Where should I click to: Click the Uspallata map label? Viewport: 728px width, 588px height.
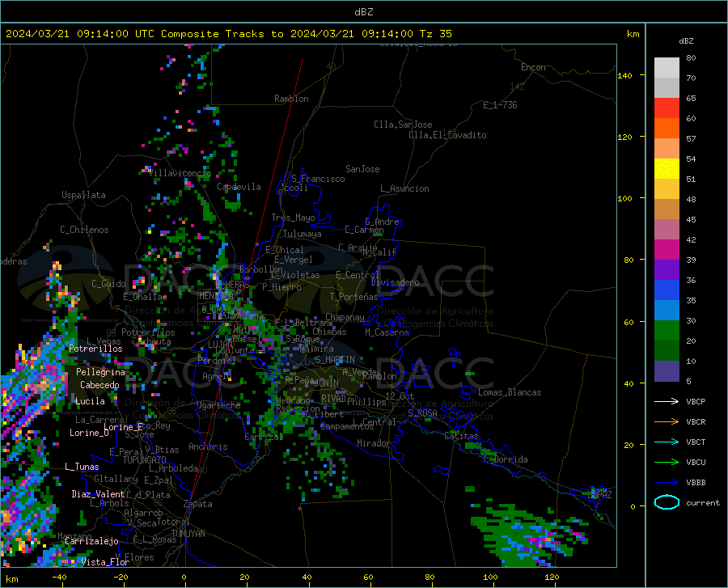pyautogui.click(x=83, y=195)
